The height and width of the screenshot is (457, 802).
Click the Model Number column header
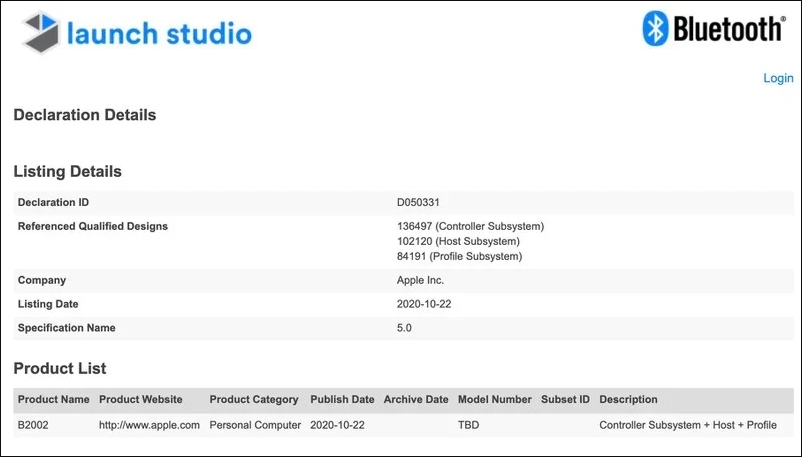click(494, 399)
